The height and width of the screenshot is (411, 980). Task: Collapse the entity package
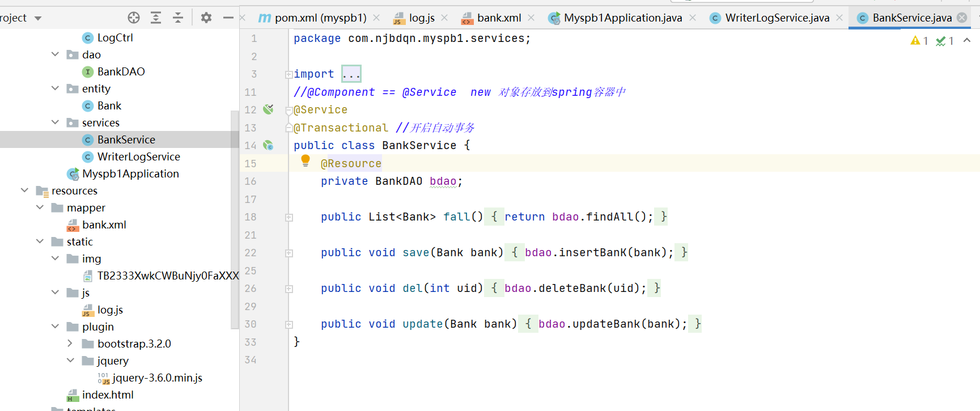55,88
